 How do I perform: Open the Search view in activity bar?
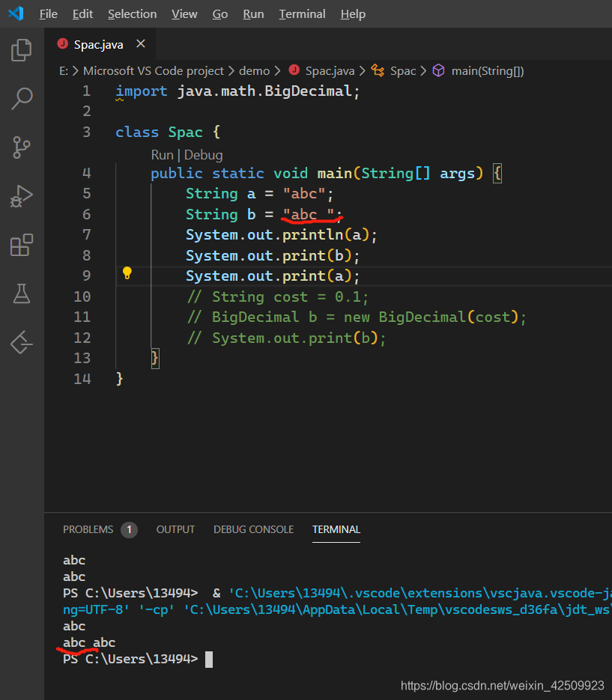click(x=22, y=99)
